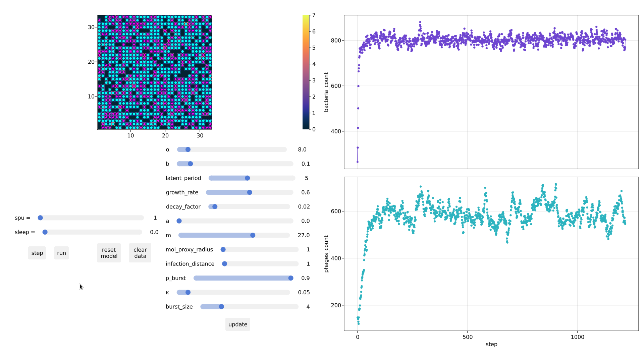Screen dimensions: 644x362
Task: Click the α slider handle
Action: pyautogui.click(x=188, y=149)
